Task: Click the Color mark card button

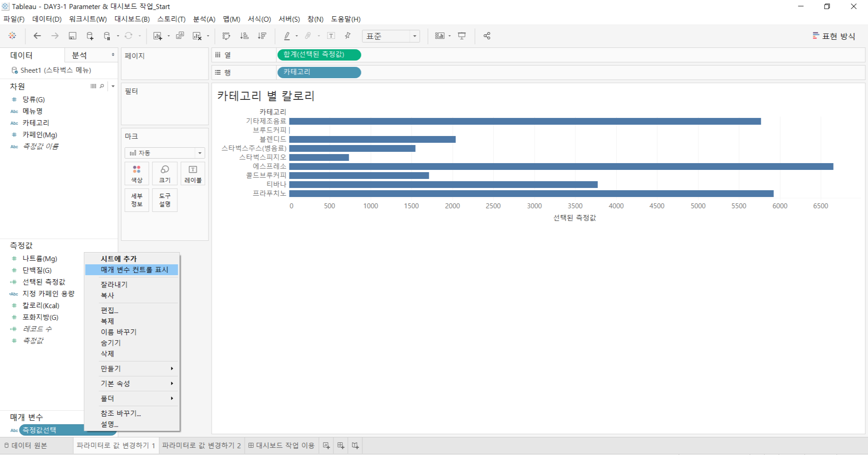Action: (137, 174)
